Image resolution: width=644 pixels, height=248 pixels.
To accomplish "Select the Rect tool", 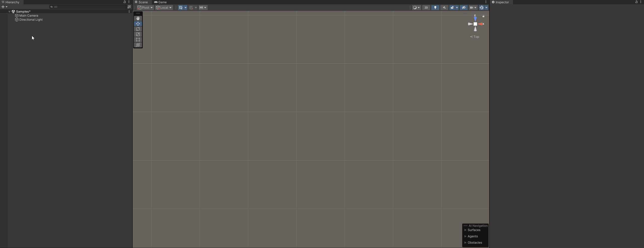I will tap(138, 40).
